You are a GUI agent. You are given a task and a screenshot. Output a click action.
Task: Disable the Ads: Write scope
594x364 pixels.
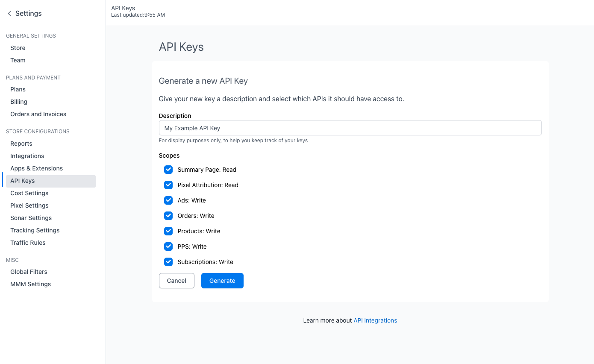click(x=168, y=200)
